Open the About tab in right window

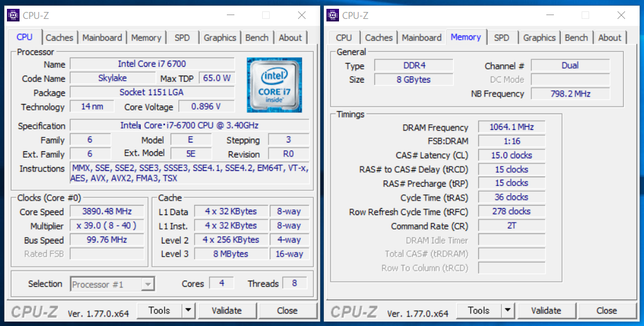click(609, 37)
